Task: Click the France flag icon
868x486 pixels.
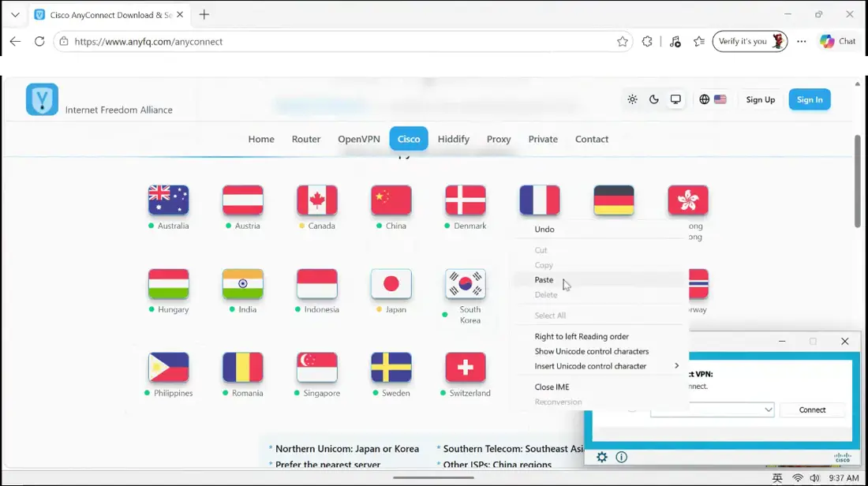Action: click(x=540, y=200)
